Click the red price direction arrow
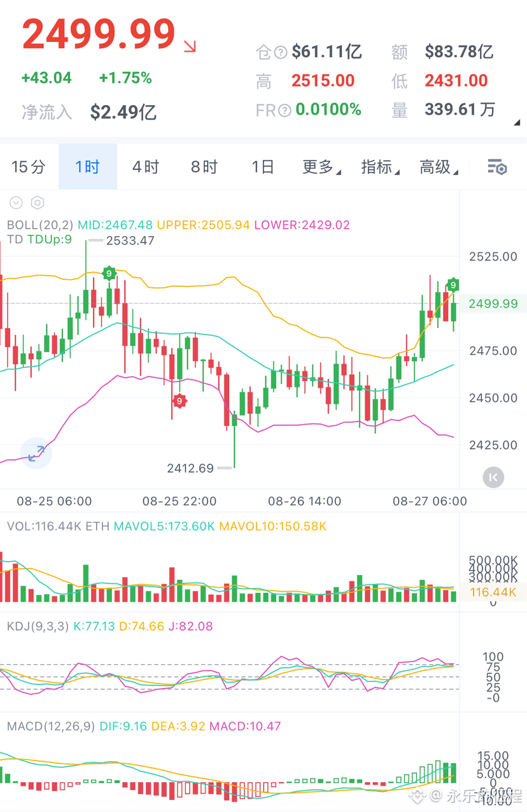The image size is (527, 812). coord(190,46)
